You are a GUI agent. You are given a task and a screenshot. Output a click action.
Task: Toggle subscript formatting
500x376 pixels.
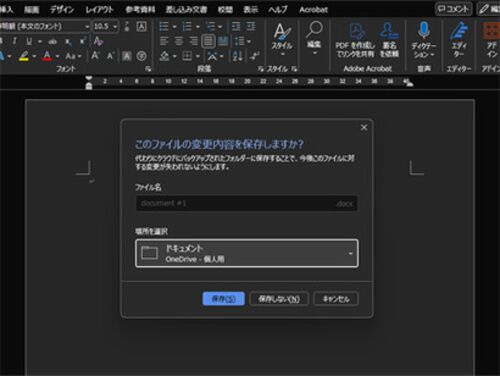click(x=68, y=41)
